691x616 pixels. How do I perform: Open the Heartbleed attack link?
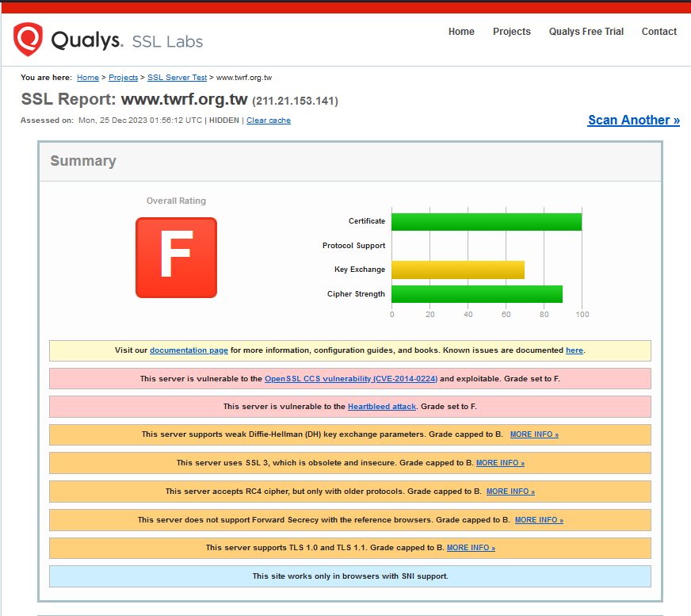click(382, 407)
